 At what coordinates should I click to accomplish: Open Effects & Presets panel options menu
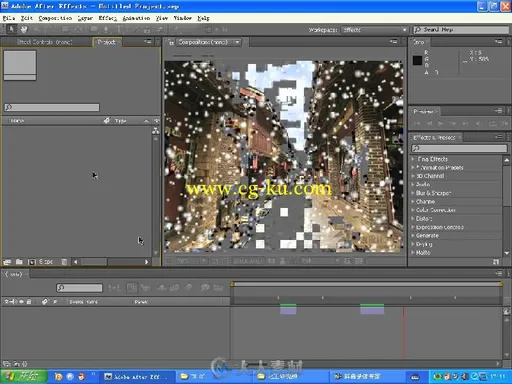coord(498,137)
